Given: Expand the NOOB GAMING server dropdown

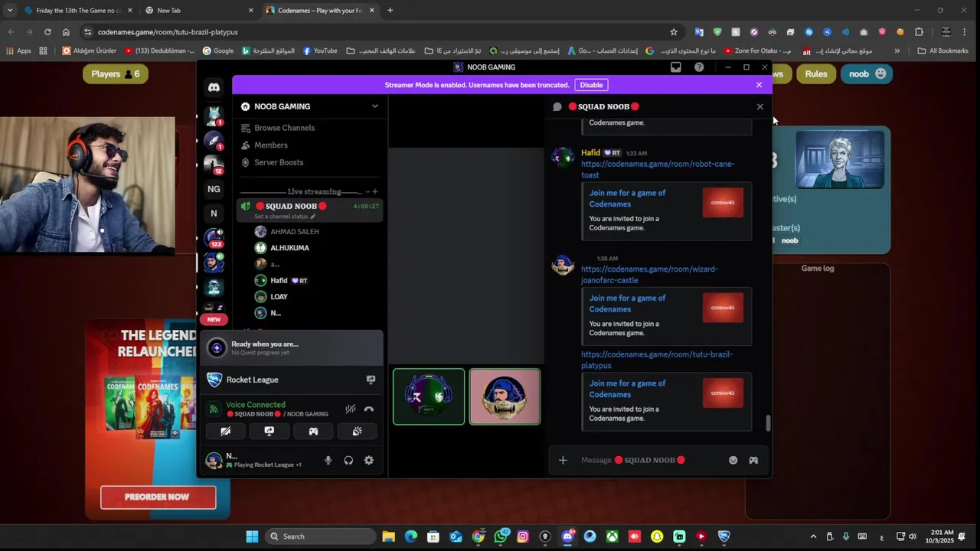Looking at the screenshot, I should [374, 106].
